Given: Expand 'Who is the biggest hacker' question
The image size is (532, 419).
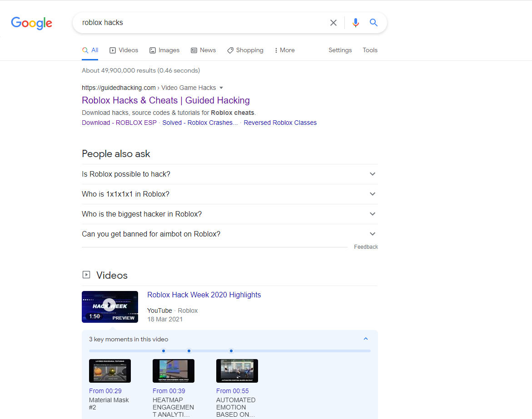Looking at the screenshot, I should 230,214.
